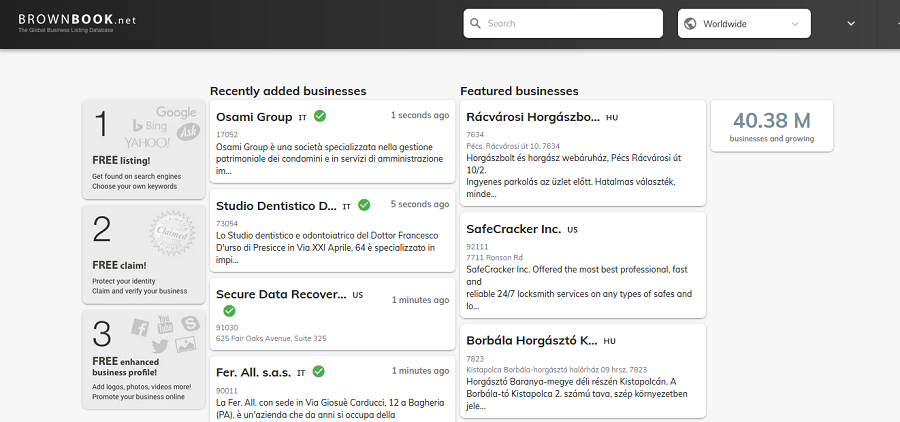The height and width of the screenshot is (422, 900).
Task: Open Borbála Horgásztó K... featured listing
Action: tap(532, 340)
